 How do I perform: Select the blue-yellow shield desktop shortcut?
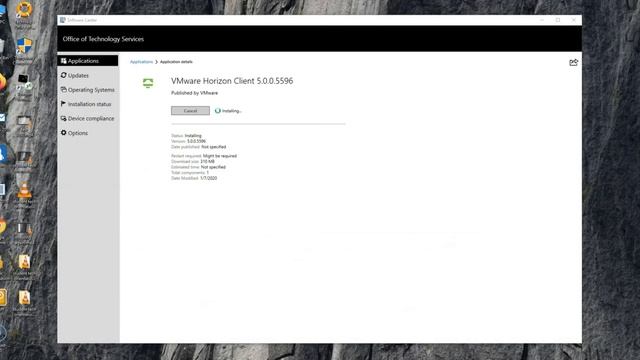coord(24,46)
